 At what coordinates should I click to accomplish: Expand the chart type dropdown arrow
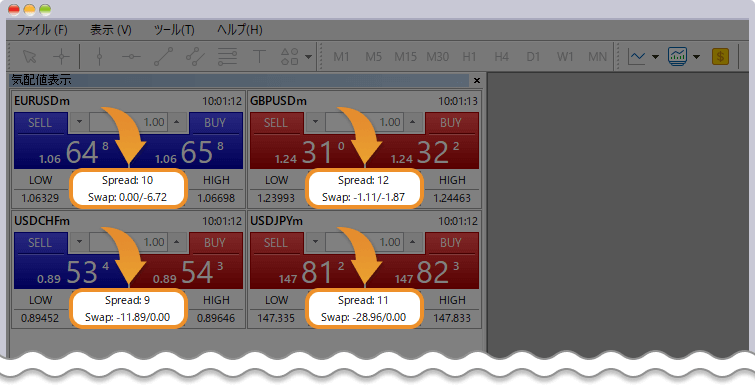[655, 57]
